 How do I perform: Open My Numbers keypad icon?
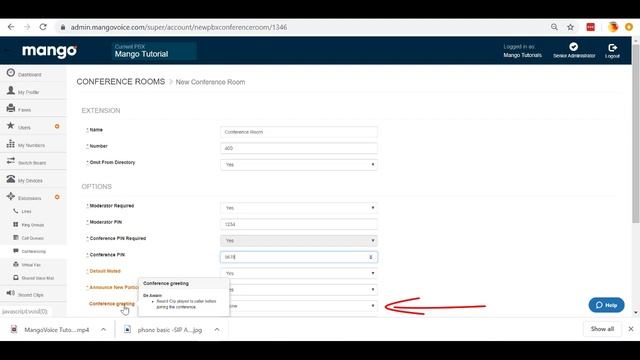11,144
